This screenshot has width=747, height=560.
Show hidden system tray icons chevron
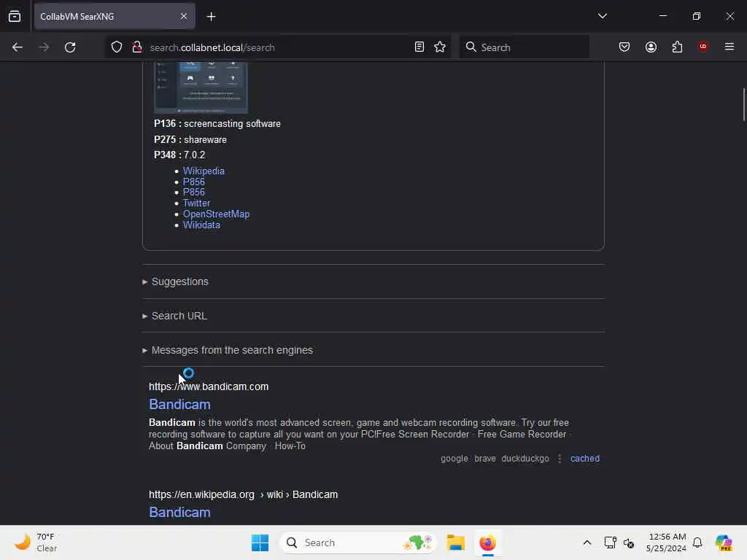(587, 542)
